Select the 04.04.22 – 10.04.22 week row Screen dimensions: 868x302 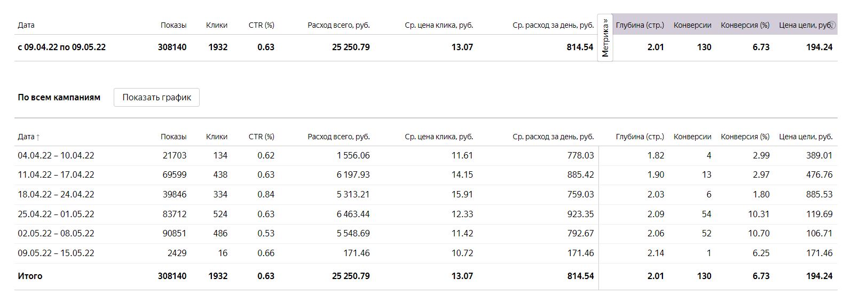click(x=56, y=155)
